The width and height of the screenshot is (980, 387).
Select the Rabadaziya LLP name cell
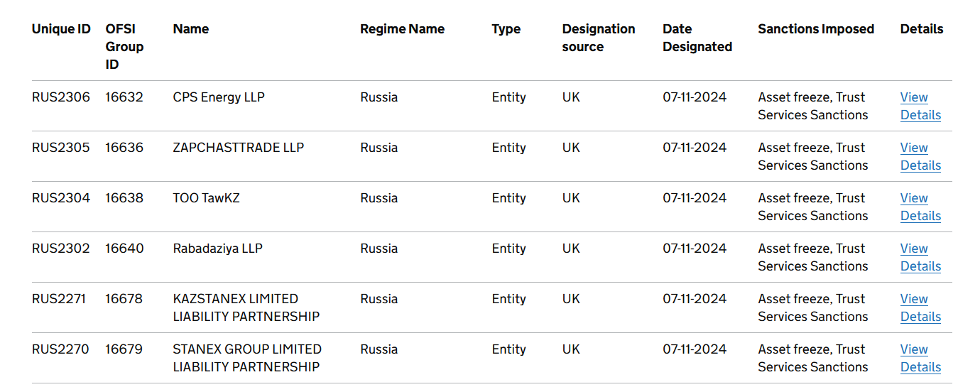point(218,249)
